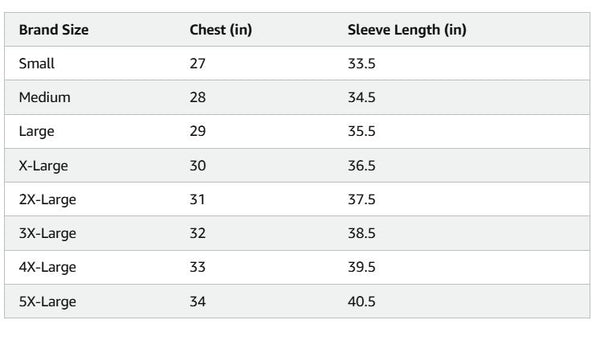600x361 pixels.
Task: Select the Small size row label
Action: pos(37,64)
